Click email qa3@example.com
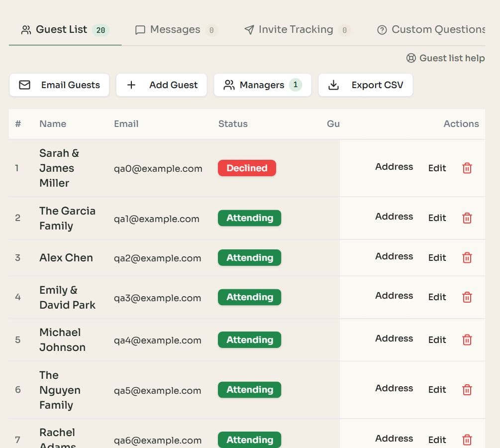Viewport: 500px width, 448px height. pyautogui.click(x=158, y=298)
